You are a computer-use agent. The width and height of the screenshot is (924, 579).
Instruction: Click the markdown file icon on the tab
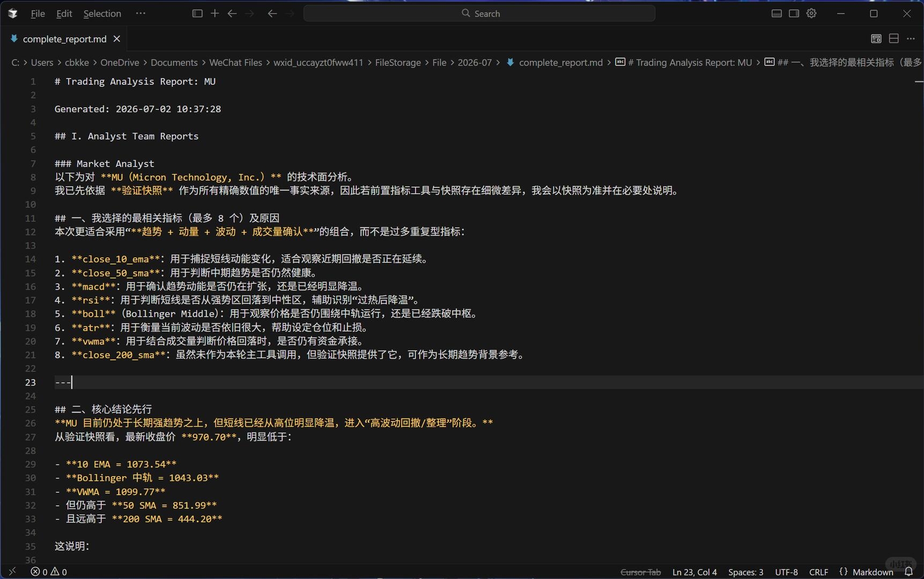point(14,39)
